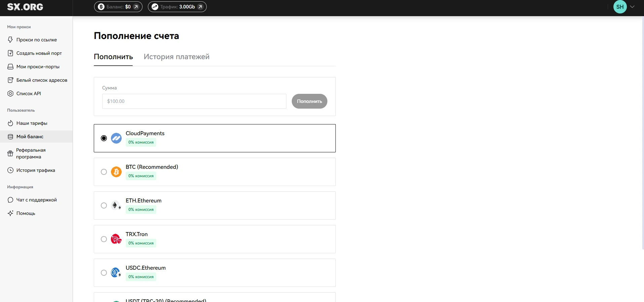
Task: Expand the user menu chevron beside SH avatar
Action: (632, 7)
